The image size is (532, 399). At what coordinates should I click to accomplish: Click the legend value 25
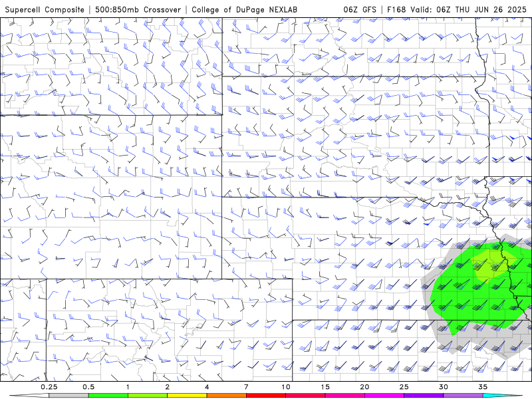tap(404, 387)
